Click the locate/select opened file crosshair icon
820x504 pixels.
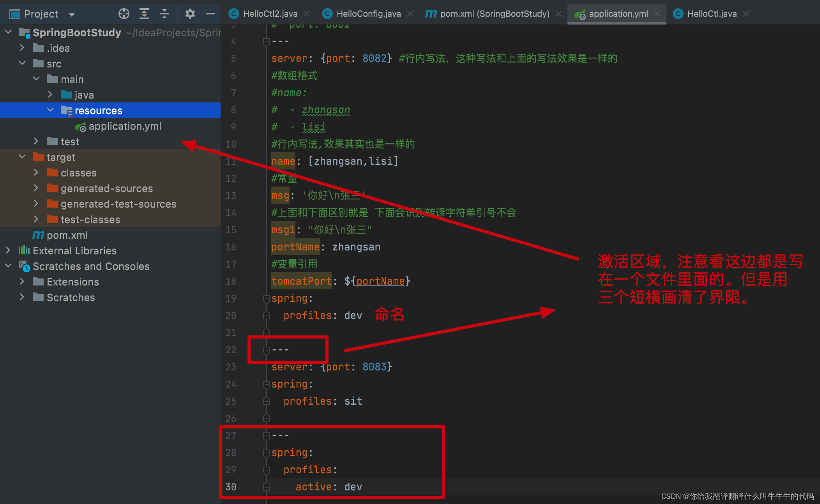pyautogui.click(x=124, y=14)
